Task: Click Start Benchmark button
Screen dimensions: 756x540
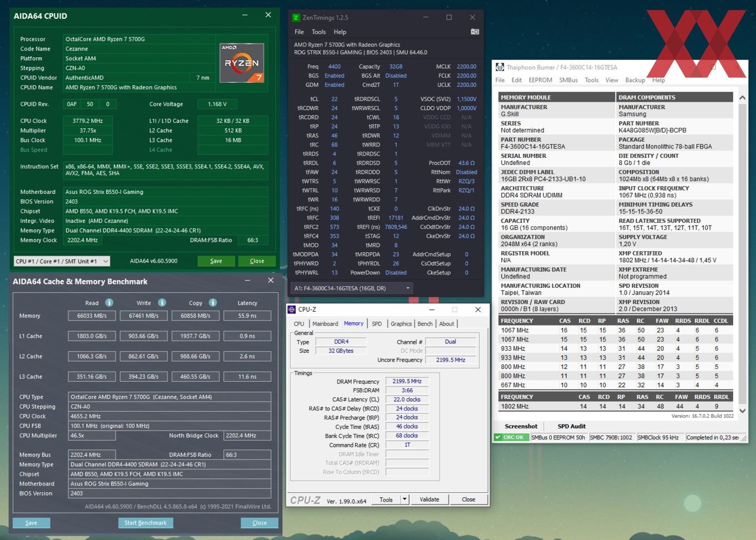Action: pos(146,523)
